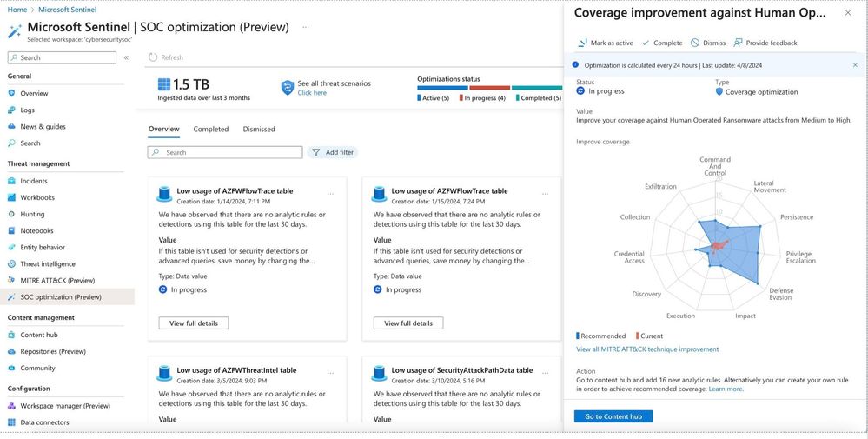This screenshot has height=439, width=868.
Task: Open Workspace manager (Preview)
Action: tap(65, 406)
